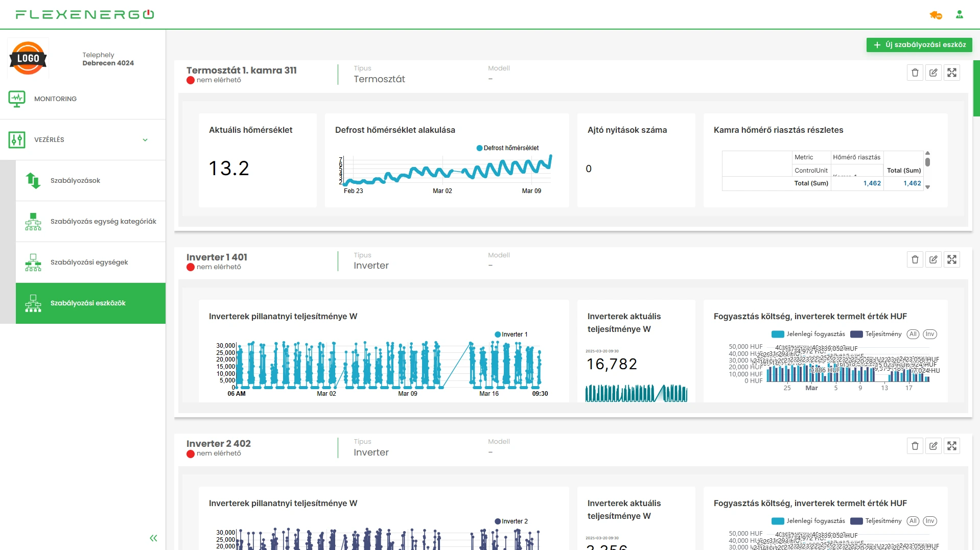Expand the Vezérlés menu chevron

click(145, 140)
